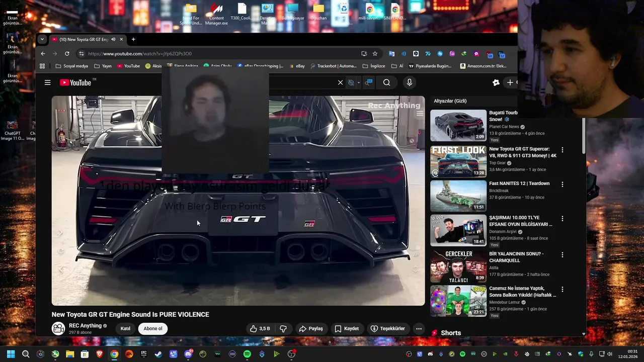This screenshot has height=362, width=644.
Task: Open Content Manager.exe desktop icon
Action: click(x=216, y=14)
